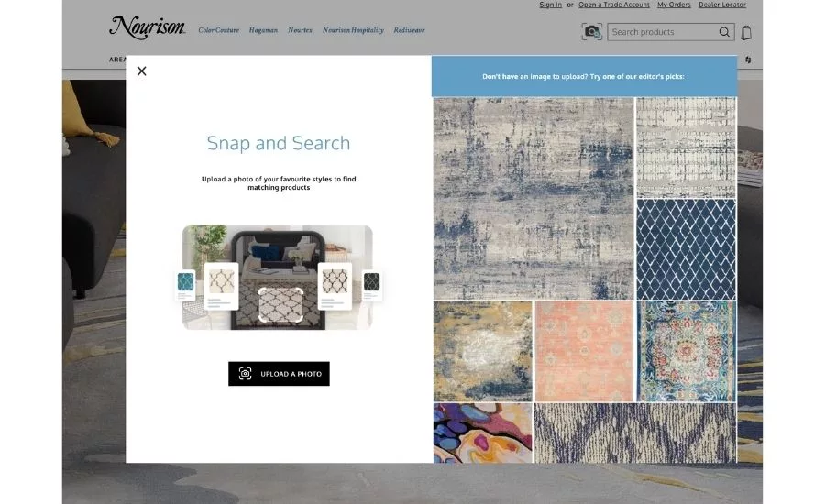Close the Snap and Search dialog
This screenshot has width=825, height=504.
pos(141,71)
